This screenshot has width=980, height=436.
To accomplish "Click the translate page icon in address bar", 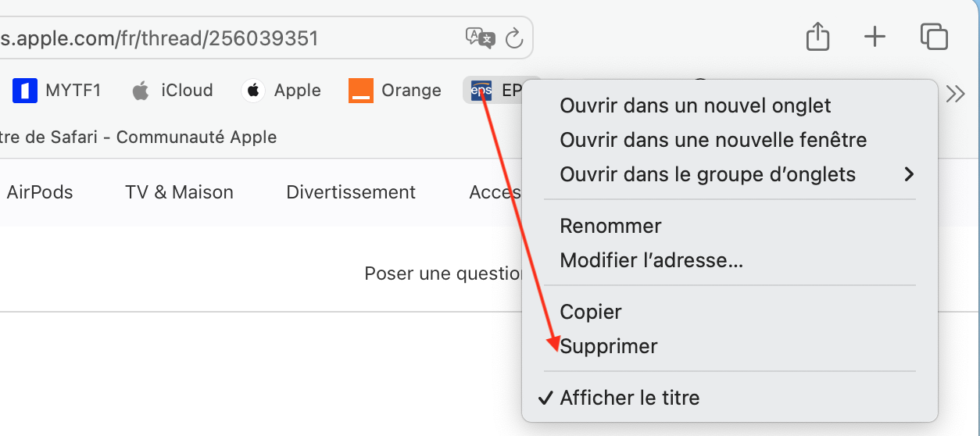I will [x=480, y=38].
